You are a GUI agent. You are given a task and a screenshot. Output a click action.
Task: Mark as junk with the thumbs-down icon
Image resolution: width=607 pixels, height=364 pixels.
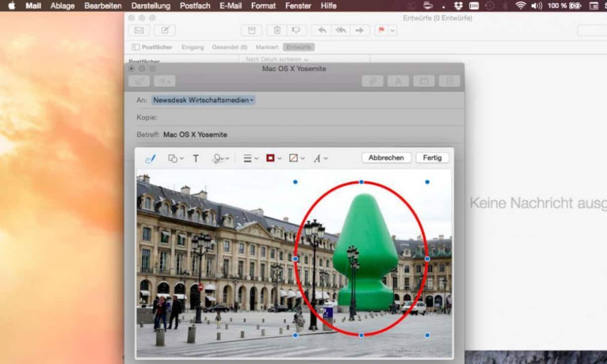296,30
